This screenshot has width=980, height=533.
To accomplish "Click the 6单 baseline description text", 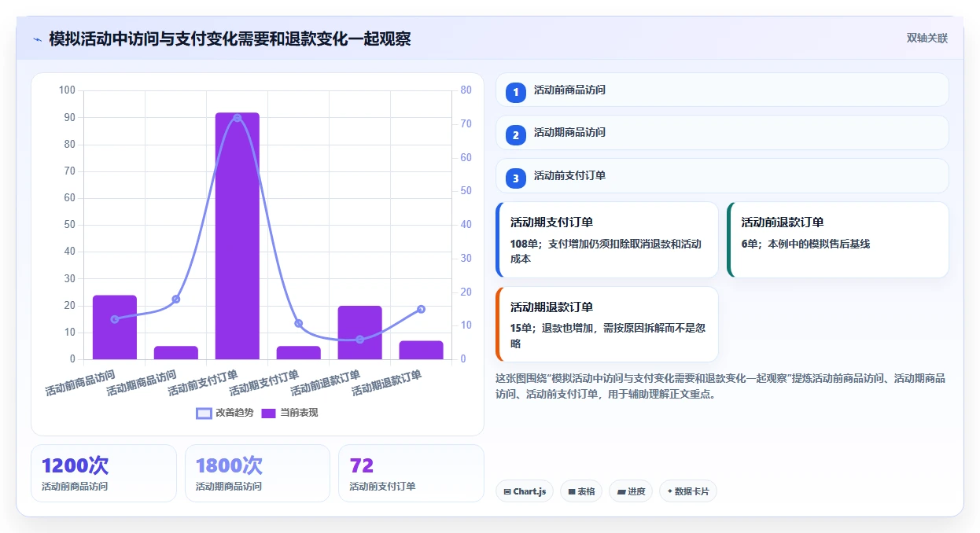I will (x=805, y=244).
